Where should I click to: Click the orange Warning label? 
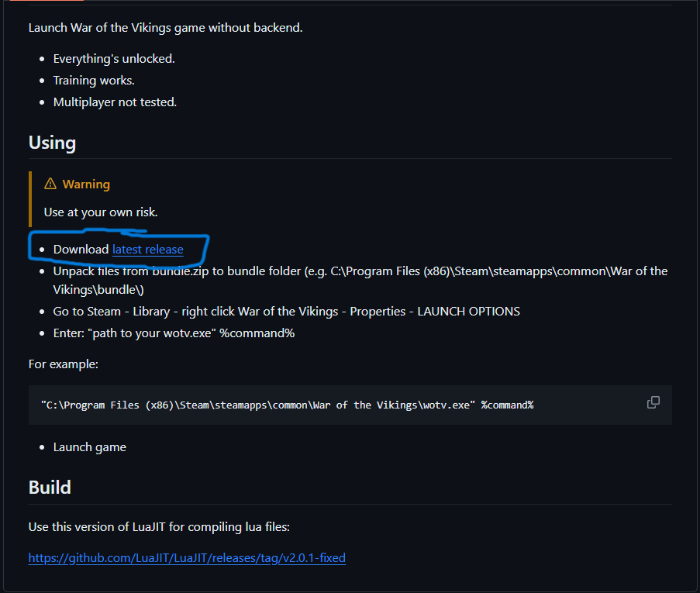click(86, 184)
